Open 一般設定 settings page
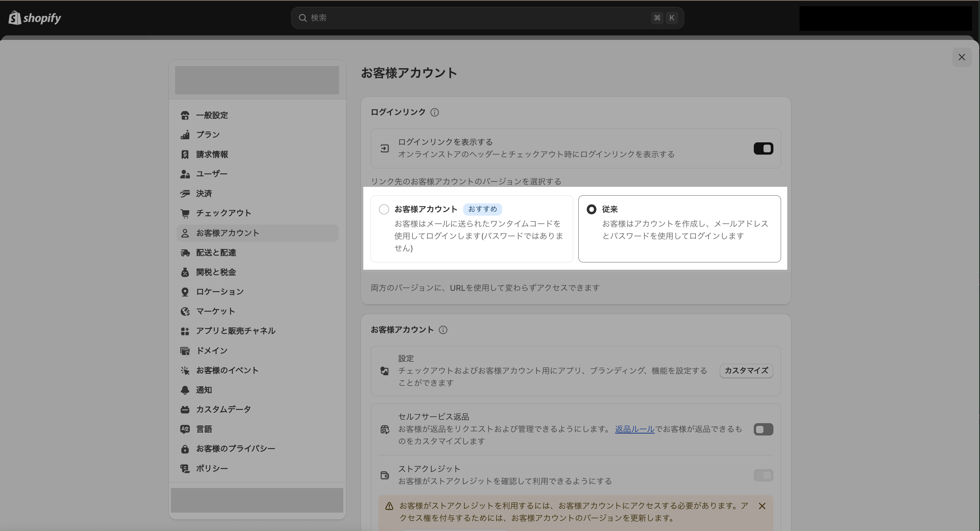This screenshot has width=980, height=531. point(257,115)
